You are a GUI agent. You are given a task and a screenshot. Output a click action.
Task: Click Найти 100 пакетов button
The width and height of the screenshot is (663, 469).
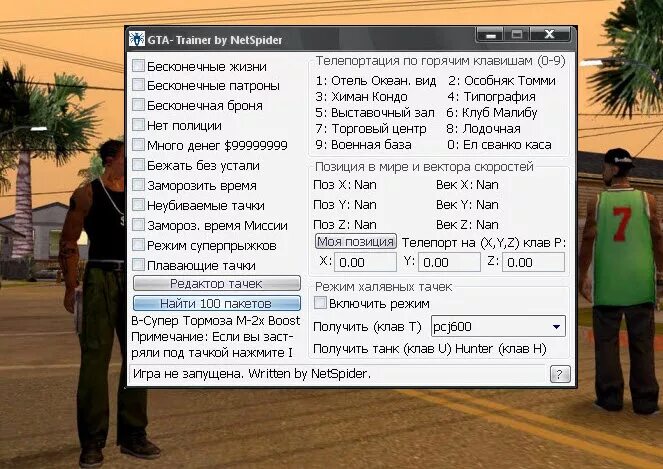pos(216,303)
